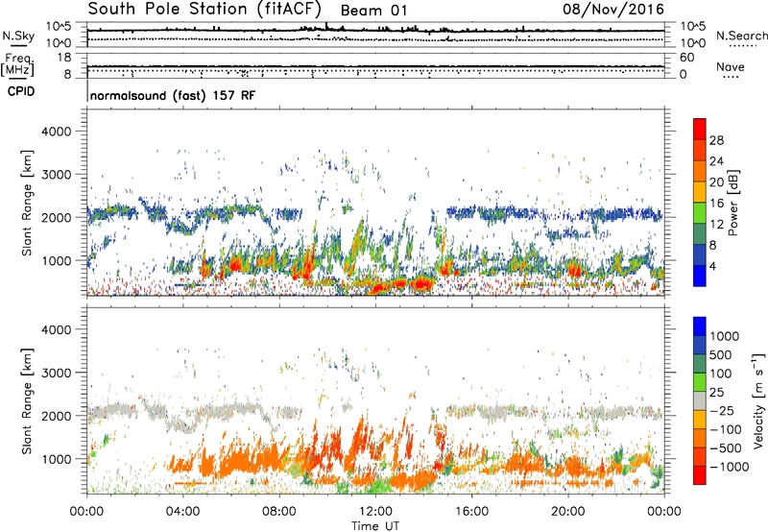Viewport: 768px width, 532px height.
Task: Click the '20' power colorbar label
Action: click(x=716, y=182)
